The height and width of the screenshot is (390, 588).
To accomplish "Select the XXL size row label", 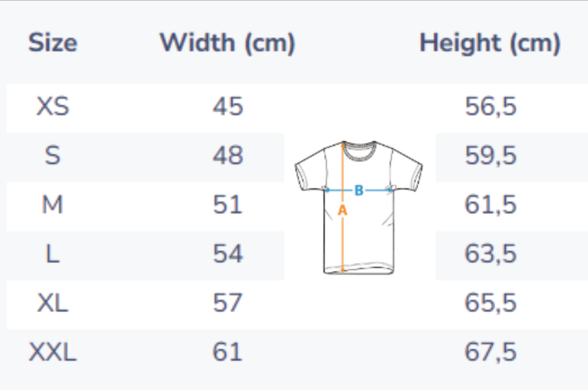I will click(x=52, y=352).
